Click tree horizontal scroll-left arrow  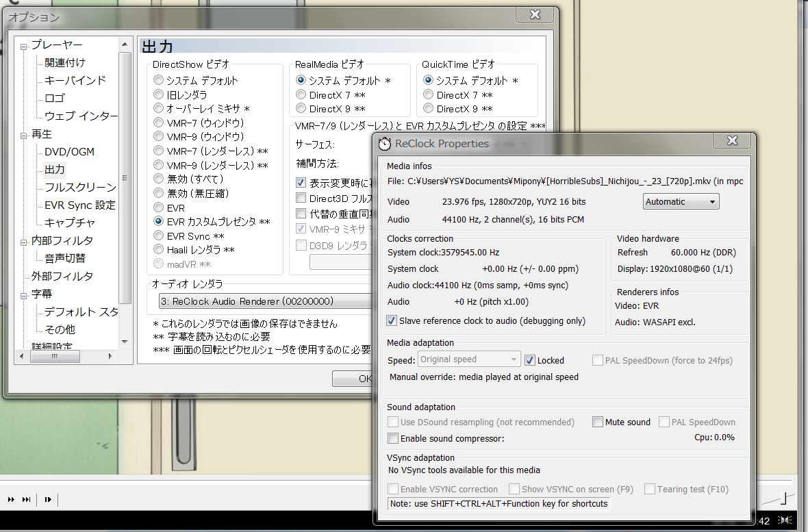pyautogui.click(x=21, y=356)
